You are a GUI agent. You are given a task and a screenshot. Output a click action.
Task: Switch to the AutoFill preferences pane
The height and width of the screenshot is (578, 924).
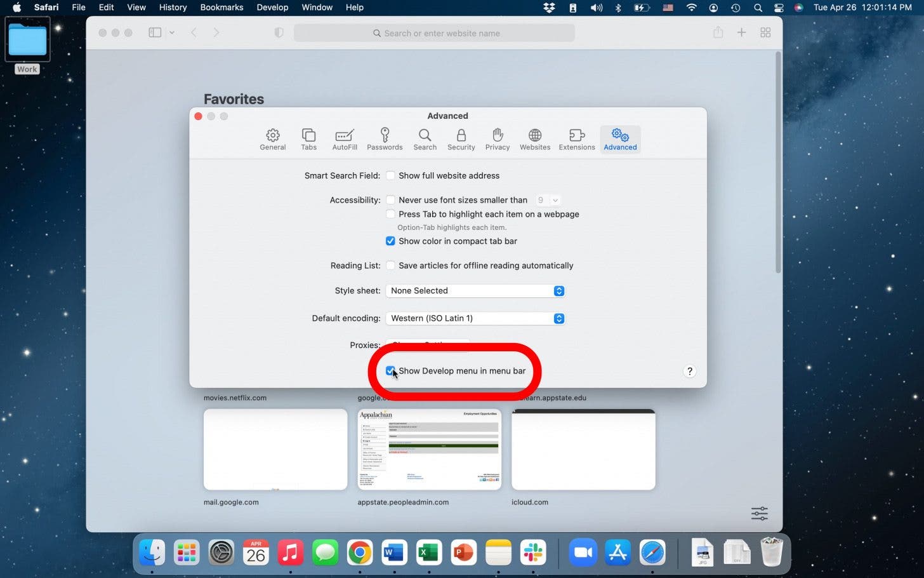click(345, 139)
